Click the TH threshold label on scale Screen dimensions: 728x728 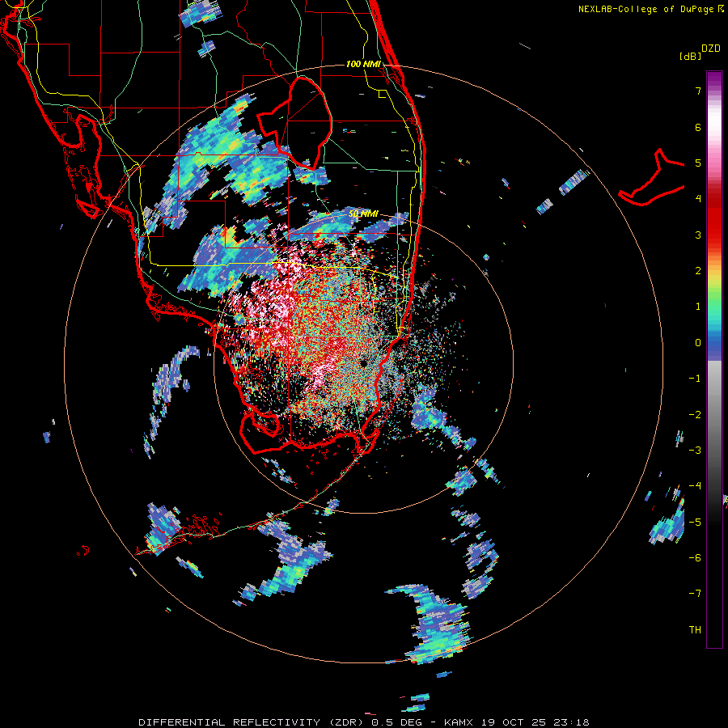pos(695,629)
